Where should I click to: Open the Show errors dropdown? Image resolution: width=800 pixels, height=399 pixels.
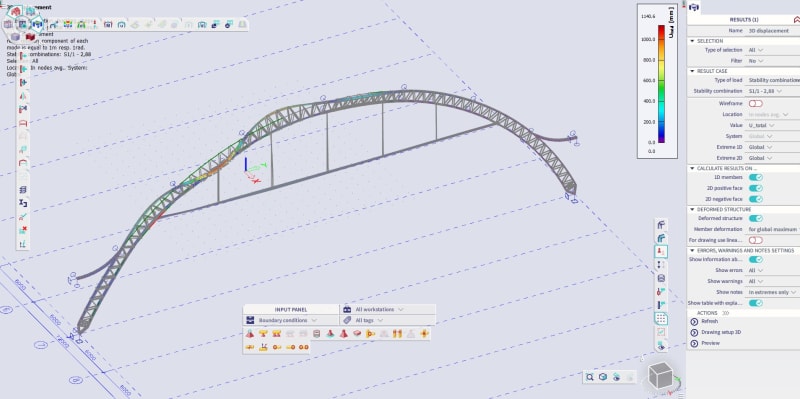[x=773, y=270]
